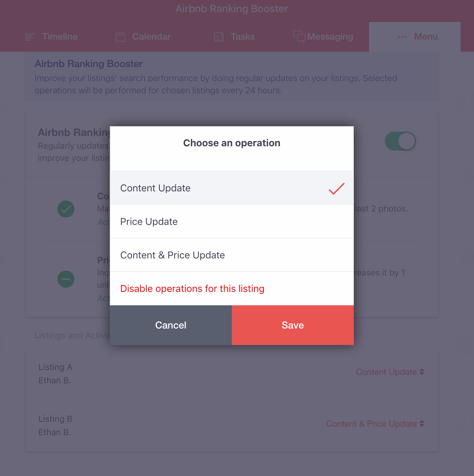Open Listing A Content Update dropdown
The height and width of the screenshot is (476, 474).
pyautogui.click(x=390, y=372)
